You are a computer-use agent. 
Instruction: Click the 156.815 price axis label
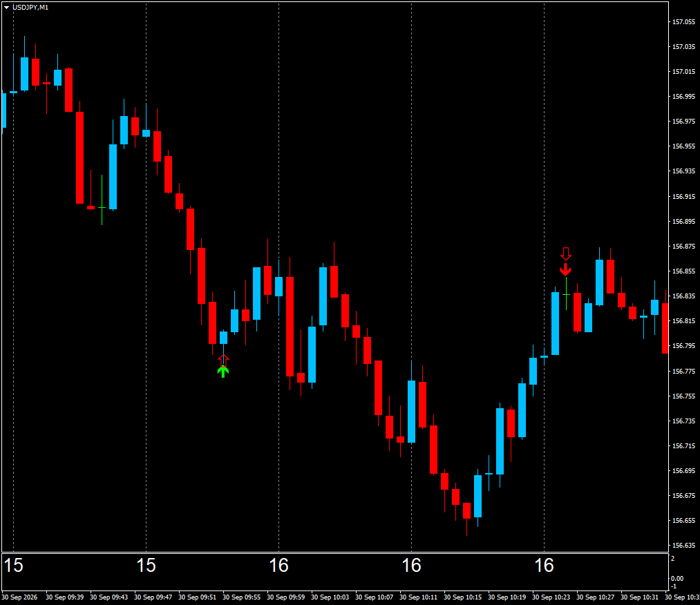[683, 321]
